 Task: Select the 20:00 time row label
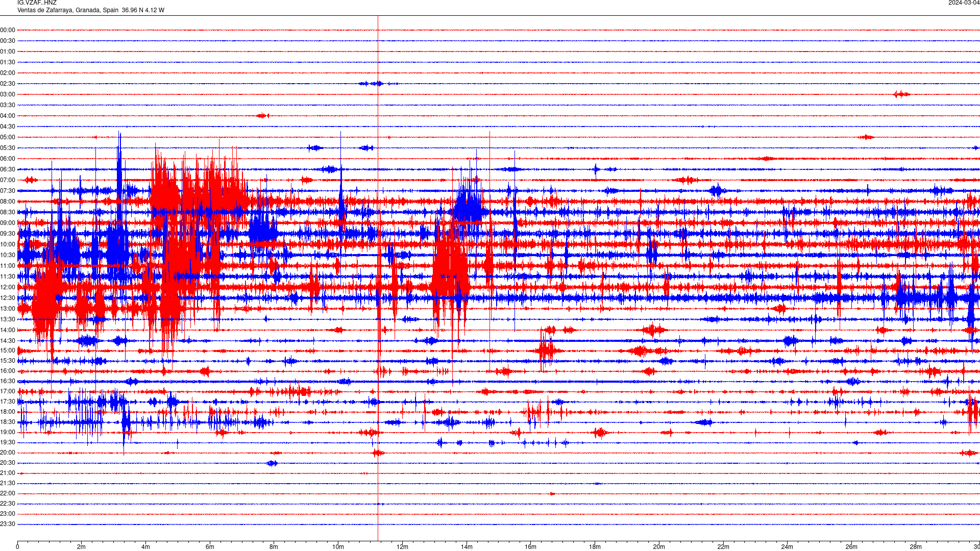8,453
